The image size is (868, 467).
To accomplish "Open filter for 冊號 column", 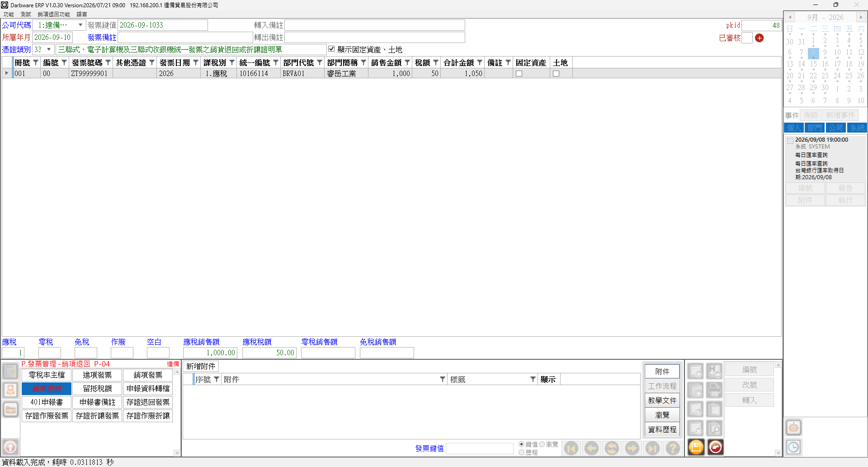I will [36, 62].
